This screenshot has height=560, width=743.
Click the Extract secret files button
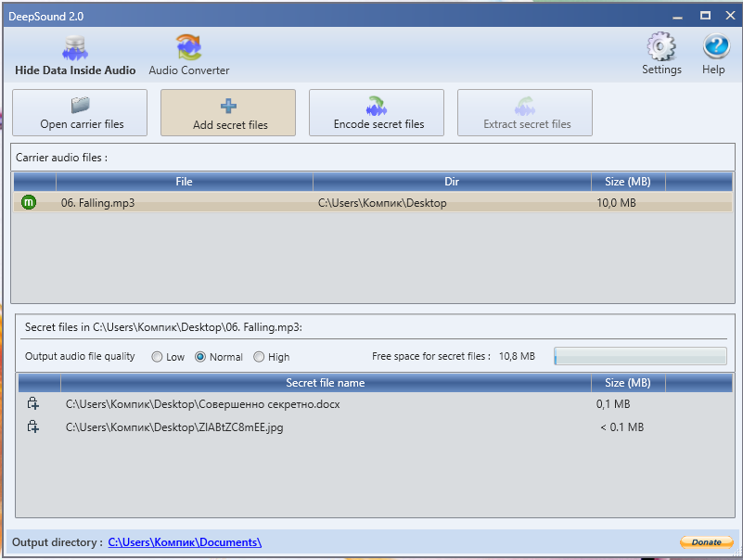[525, 113]
